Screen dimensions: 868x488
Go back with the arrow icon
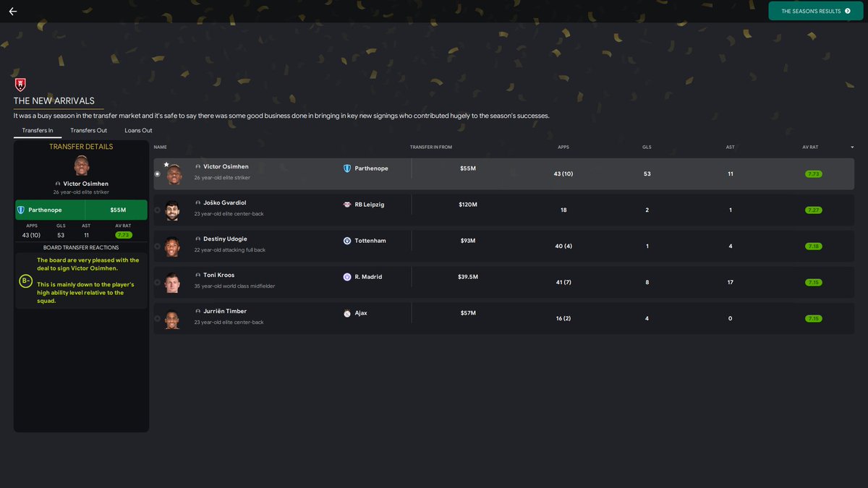coord(12,11)
